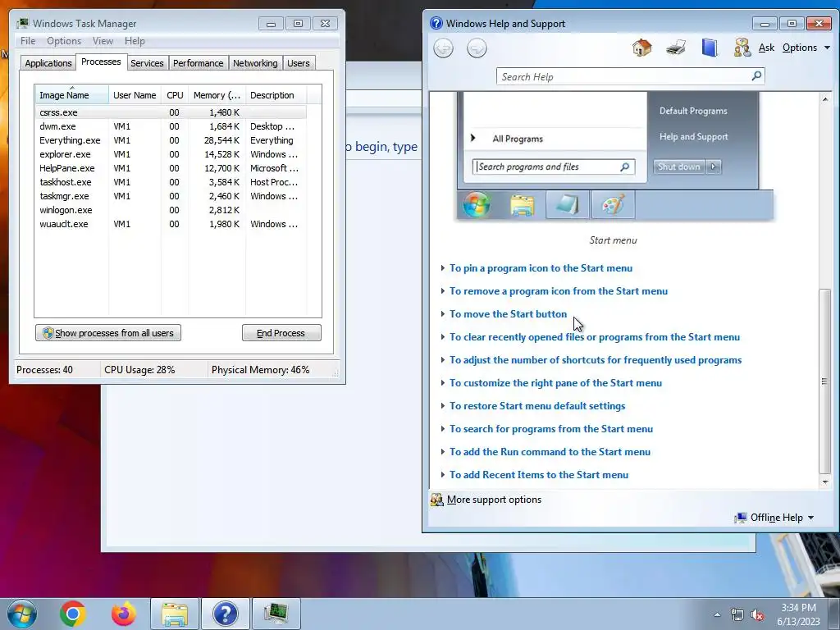Click the Windows Task Manager title icon

[22, 24]
